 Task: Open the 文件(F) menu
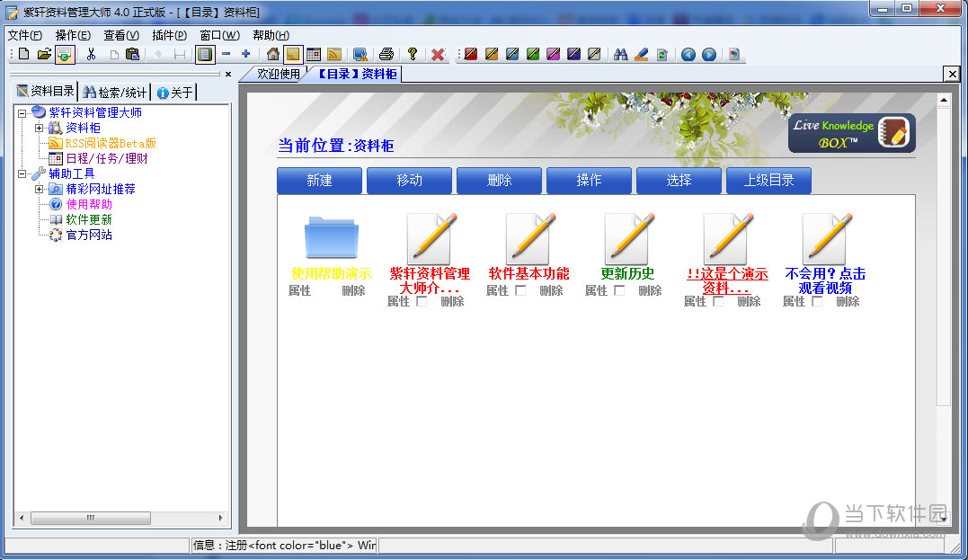(24, 35)
